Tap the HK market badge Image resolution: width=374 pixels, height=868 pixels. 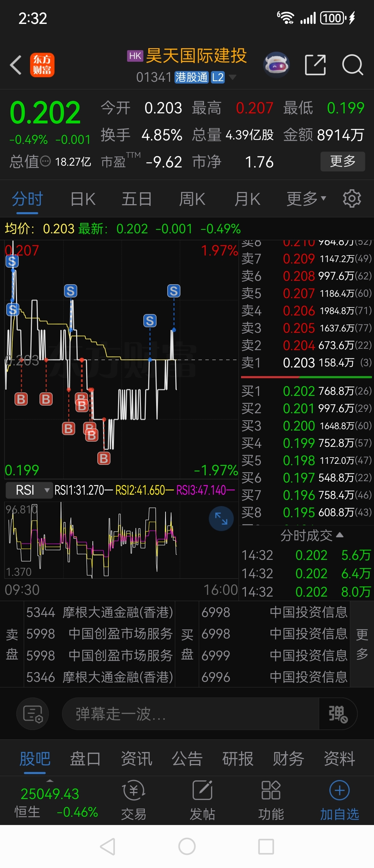pos(135,56)
